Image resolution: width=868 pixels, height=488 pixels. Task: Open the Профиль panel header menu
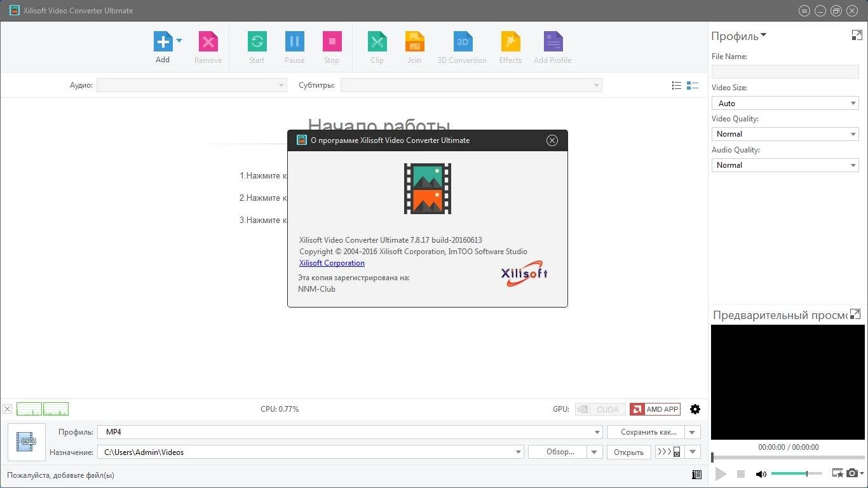(x=739, y=36)
